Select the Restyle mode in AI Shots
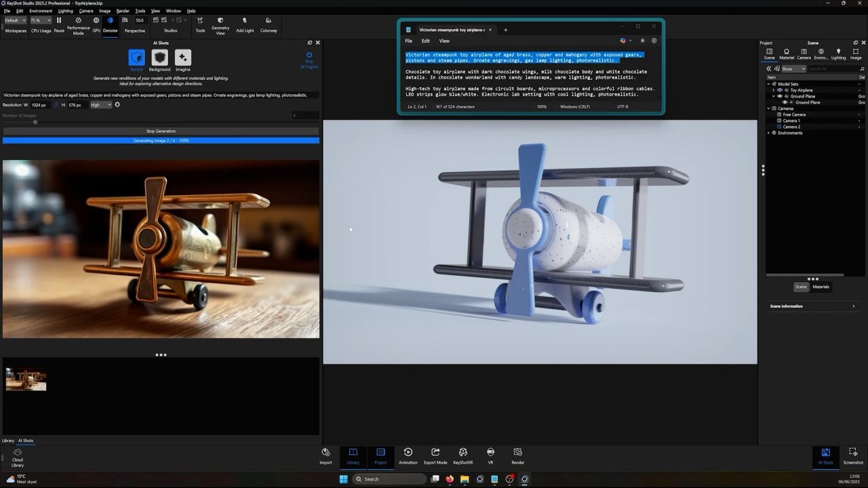 coord(136,59)
